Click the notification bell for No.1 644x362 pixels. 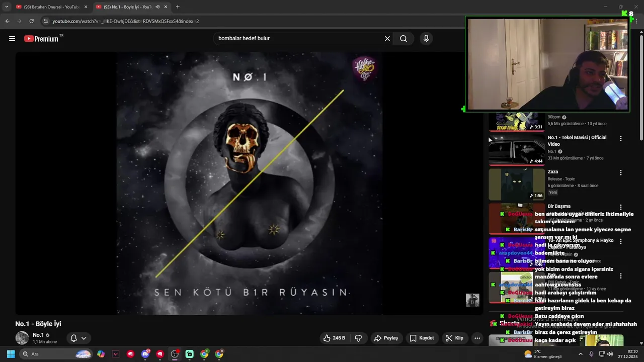(x=73, y=338)
